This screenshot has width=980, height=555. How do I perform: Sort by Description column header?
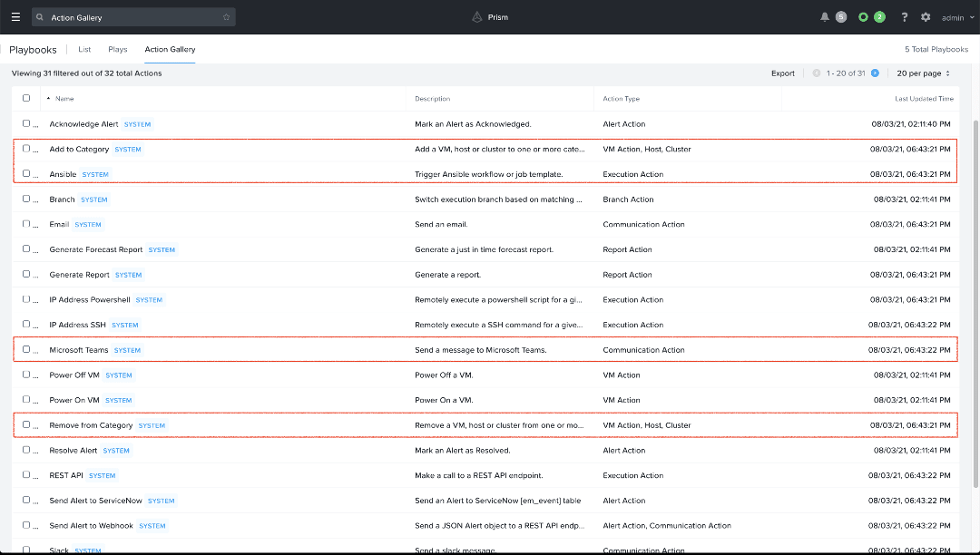[x=432, y=99]
